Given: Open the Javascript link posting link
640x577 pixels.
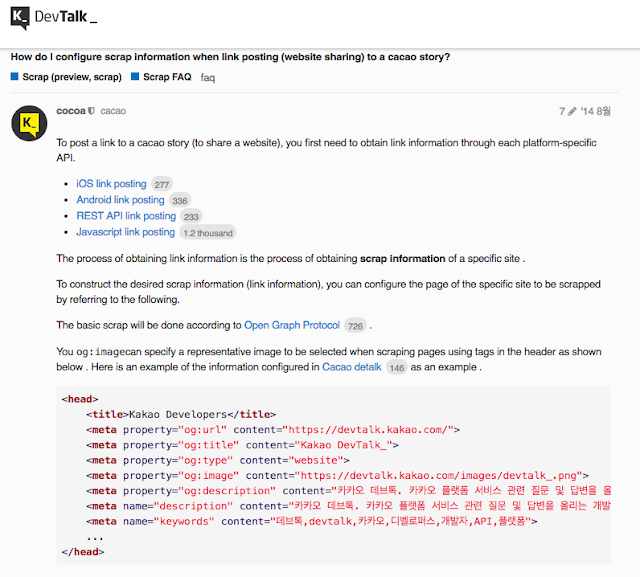Looking at the screenshot, I should coord(125,232).
